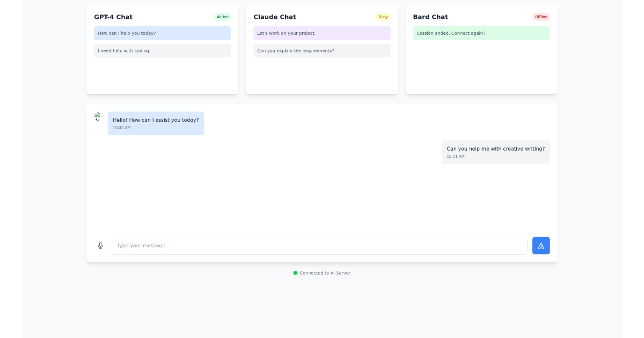Click the Active status badge on GPT-4 Chat
Viewport: 644px width, 338px height.
pyautogui.click(x=222, y=17)
